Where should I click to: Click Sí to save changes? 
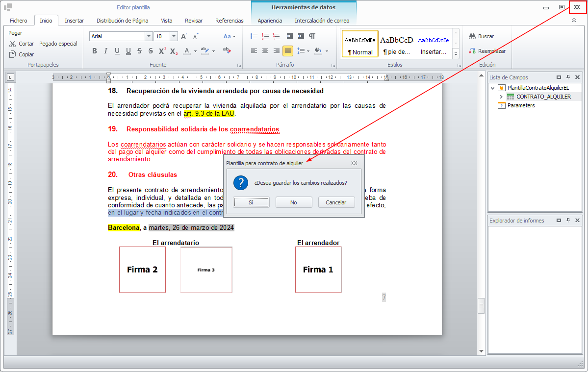251,202
